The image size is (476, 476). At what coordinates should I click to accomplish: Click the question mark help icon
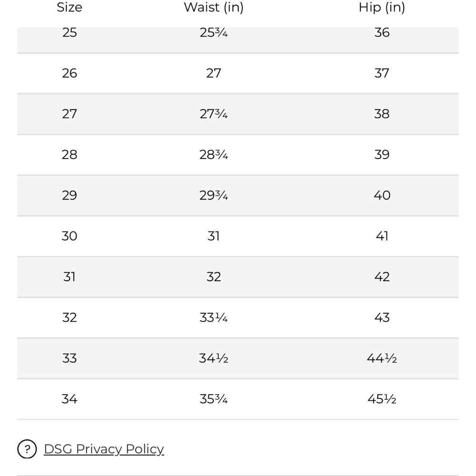tap(27, 449)
